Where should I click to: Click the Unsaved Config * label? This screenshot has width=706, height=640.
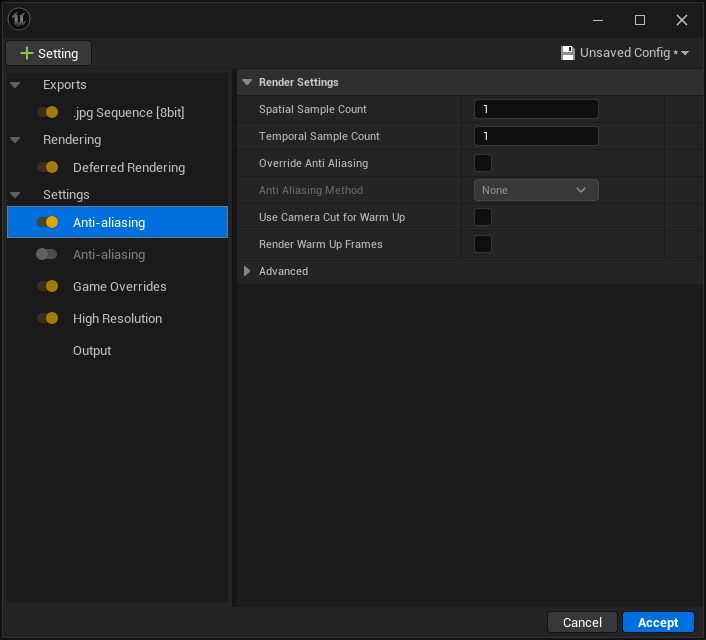629,53
